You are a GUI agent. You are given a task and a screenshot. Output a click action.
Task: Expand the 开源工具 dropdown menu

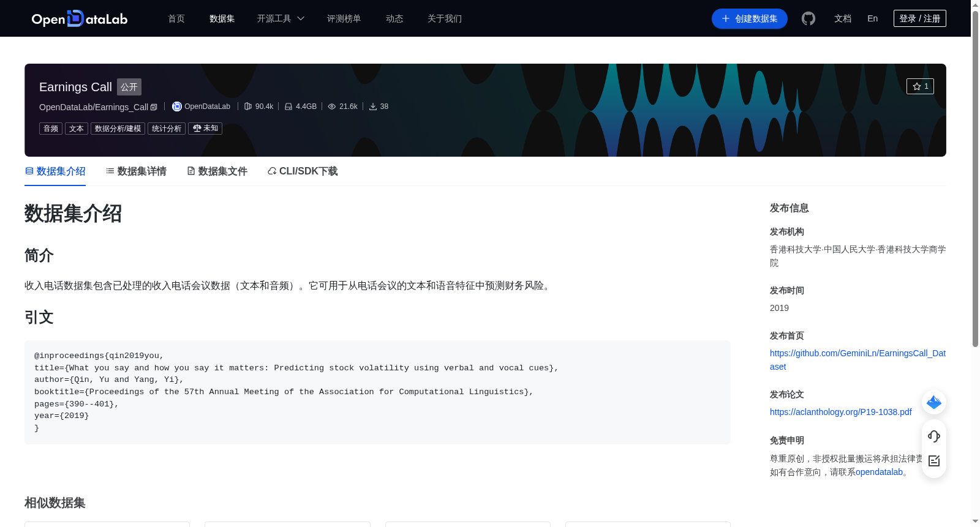click(281, 18)
